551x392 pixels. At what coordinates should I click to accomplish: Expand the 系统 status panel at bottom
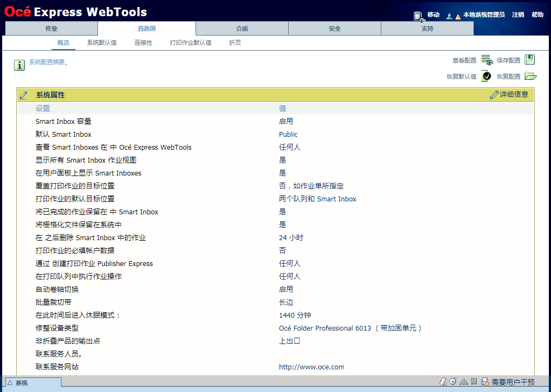coord(33,382)
